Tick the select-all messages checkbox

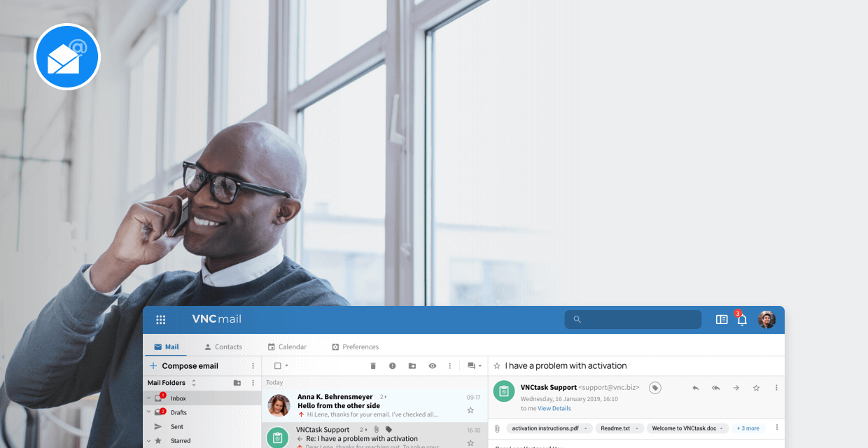point(277,365)
